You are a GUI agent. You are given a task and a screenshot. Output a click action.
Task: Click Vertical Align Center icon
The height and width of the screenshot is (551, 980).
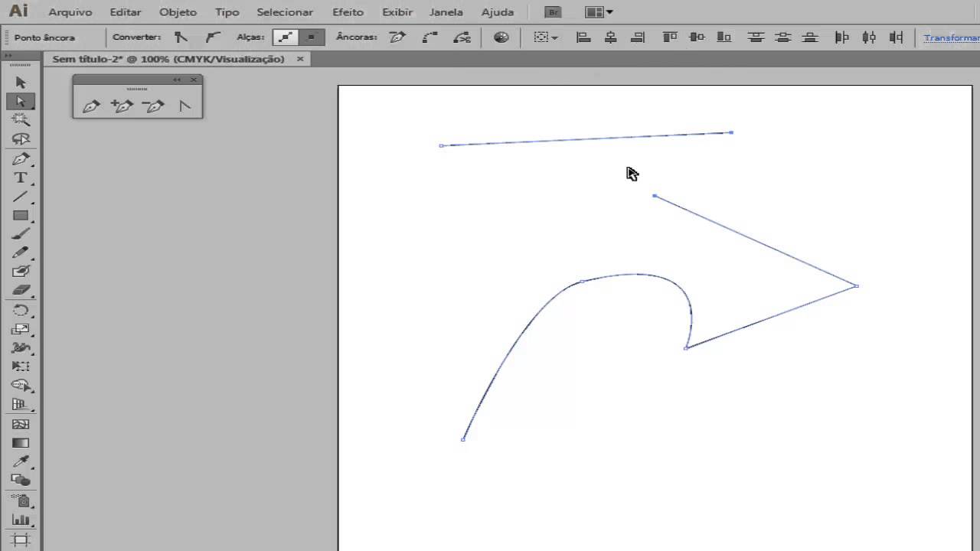point(697,37)
